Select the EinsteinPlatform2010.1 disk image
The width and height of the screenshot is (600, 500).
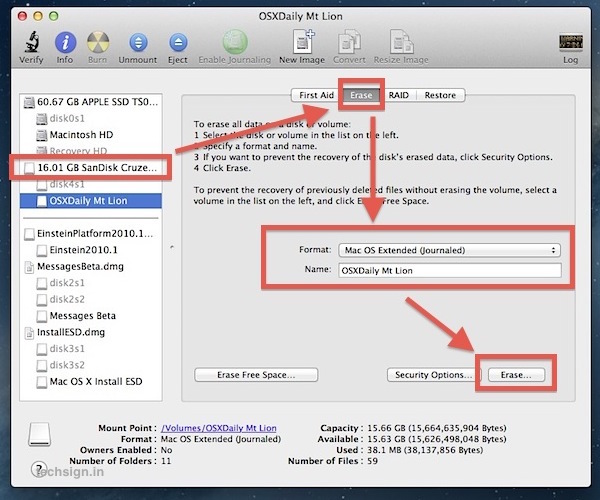coord(91,234)
